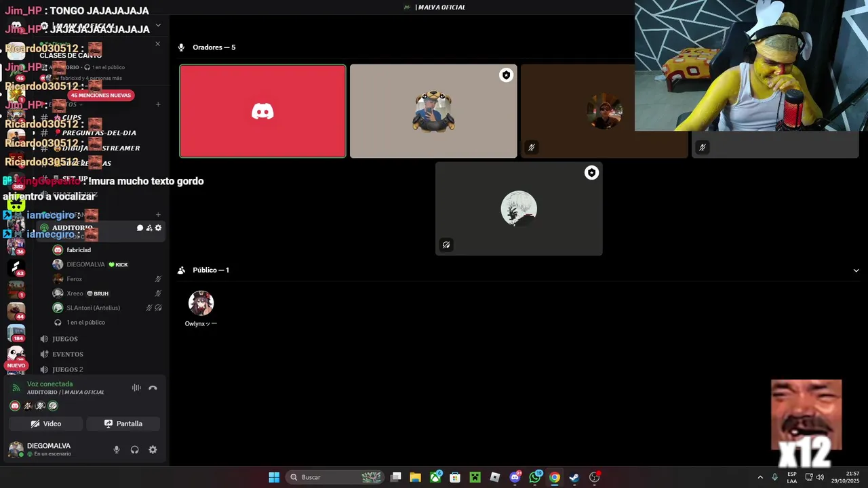Click the Público — 1 header

coord(211,270)
